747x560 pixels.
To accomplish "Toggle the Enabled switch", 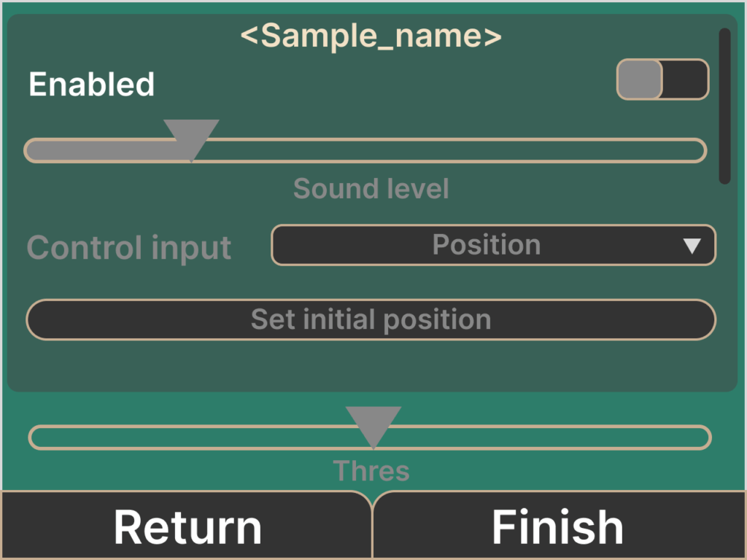I will pos(662,79).
